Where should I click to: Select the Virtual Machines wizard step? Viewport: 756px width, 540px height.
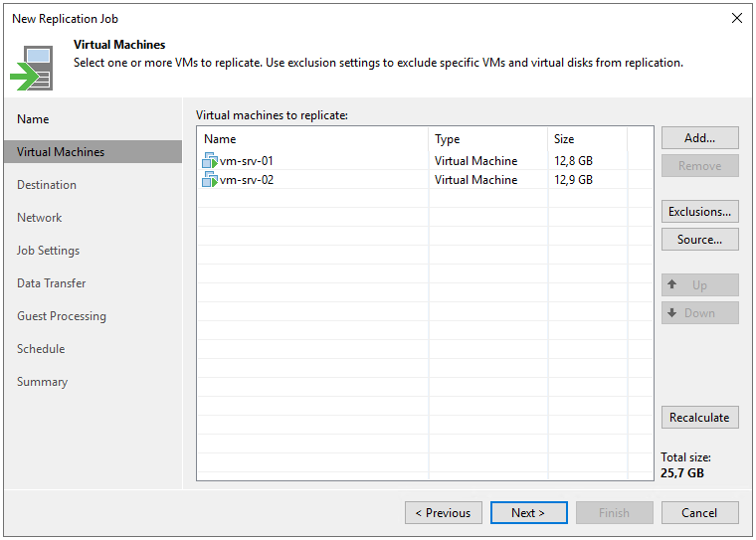(x=61, y=152)
